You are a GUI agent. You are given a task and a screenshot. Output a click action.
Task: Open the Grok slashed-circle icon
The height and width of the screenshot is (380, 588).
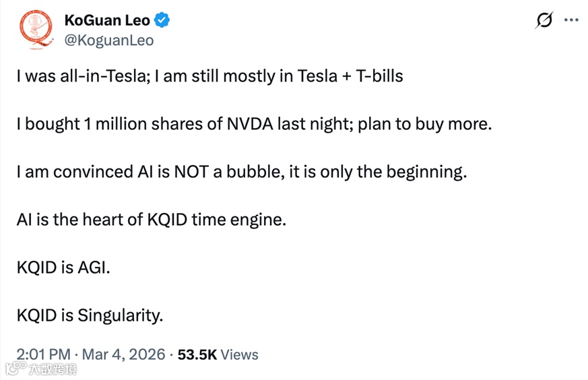[544, 21]
